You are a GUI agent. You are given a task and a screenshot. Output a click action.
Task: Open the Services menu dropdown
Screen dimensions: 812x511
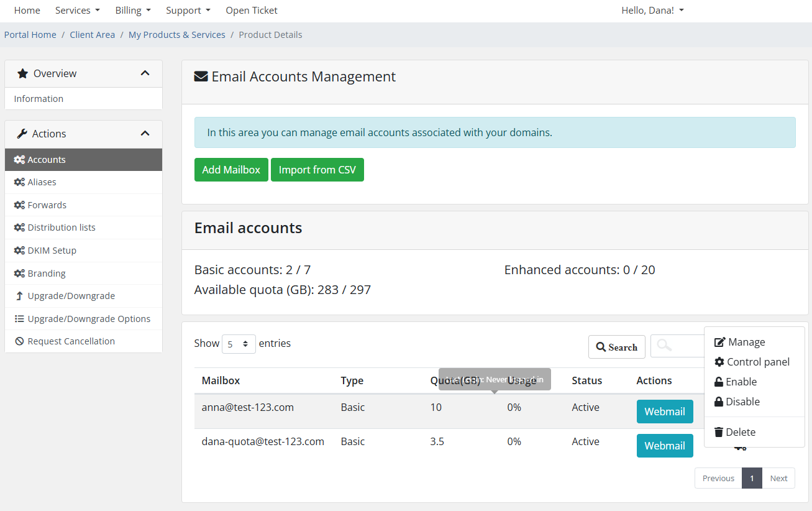pyautogui.click(x=77, y=11)
